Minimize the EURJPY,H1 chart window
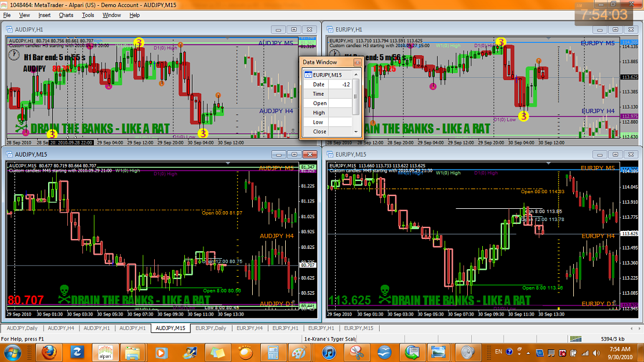The width and height of the screenshot is (644, 362). coord(599,30)
